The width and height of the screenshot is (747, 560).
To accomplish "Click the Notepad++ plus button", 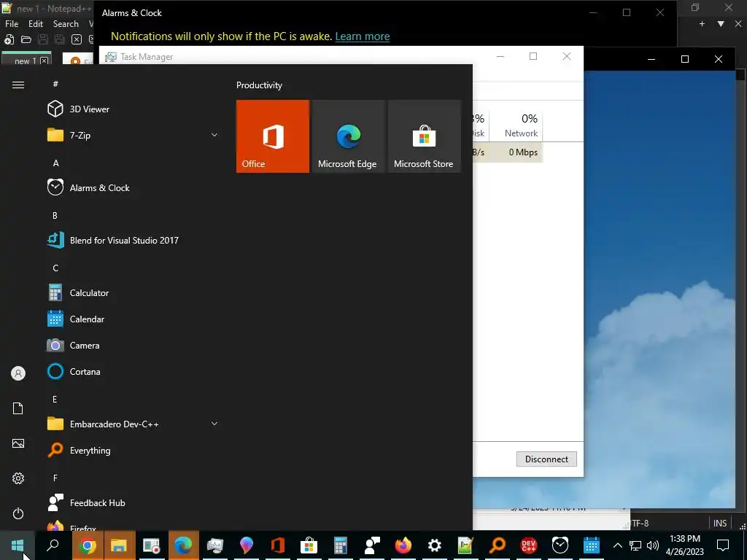I will (702, 24).
